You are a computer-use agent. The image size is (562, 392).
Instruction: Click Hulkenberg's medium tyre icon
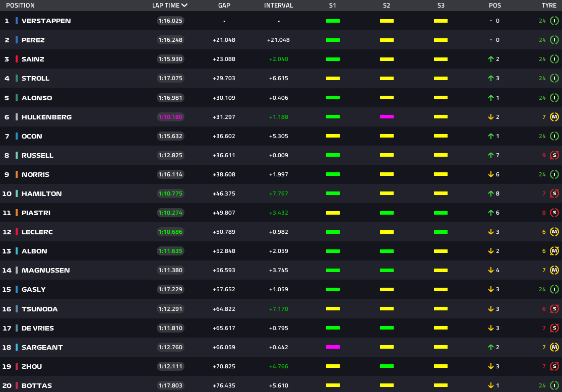554,117
